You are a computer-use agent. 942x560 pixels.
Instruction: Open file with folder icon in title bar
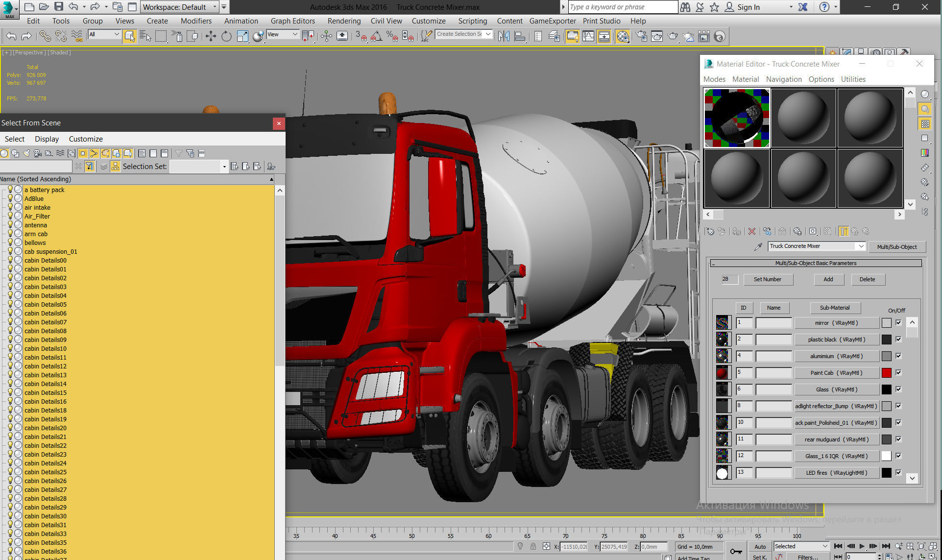pyautogui.click(x=44, y=7)
